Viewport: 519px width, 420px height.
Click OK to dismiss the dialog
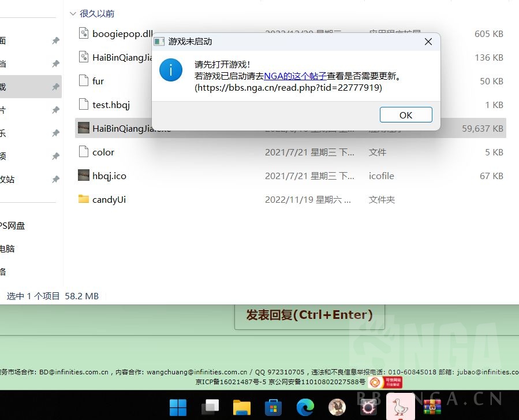click(405, 114)
